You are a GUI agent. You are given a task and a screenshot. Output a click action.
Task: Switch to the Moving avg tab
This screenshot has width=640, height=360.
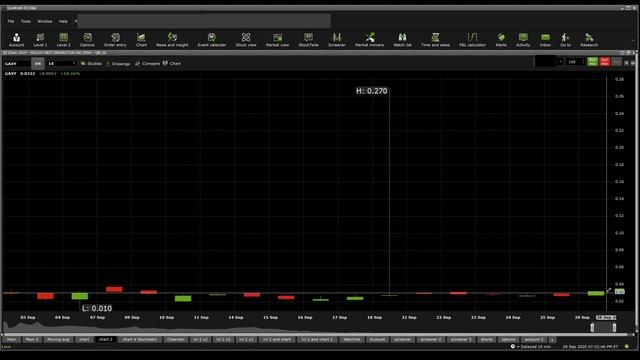pos(58,340)
